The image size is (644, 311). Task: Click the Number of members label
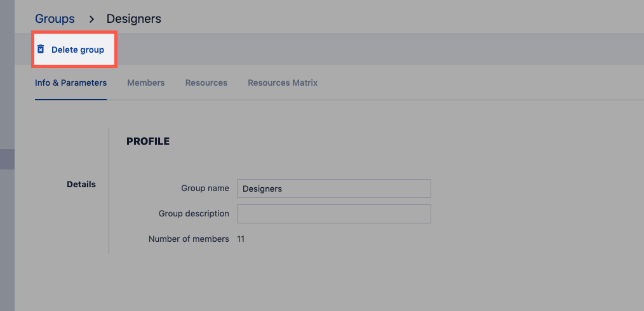189,239
